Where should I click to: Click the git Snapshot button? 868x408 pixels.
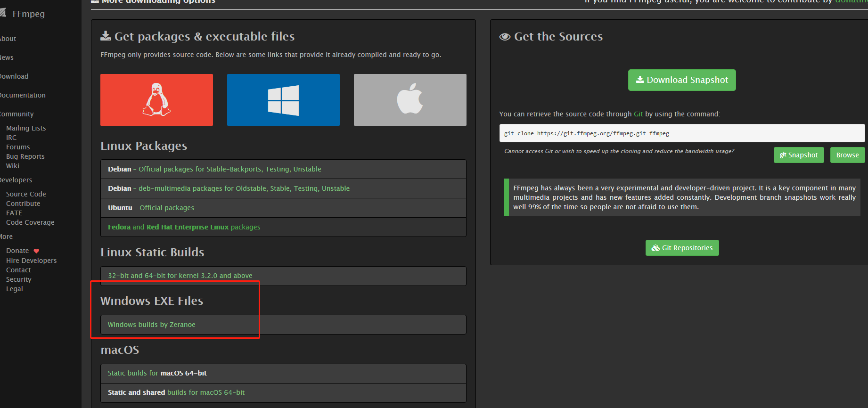[799, 155]
